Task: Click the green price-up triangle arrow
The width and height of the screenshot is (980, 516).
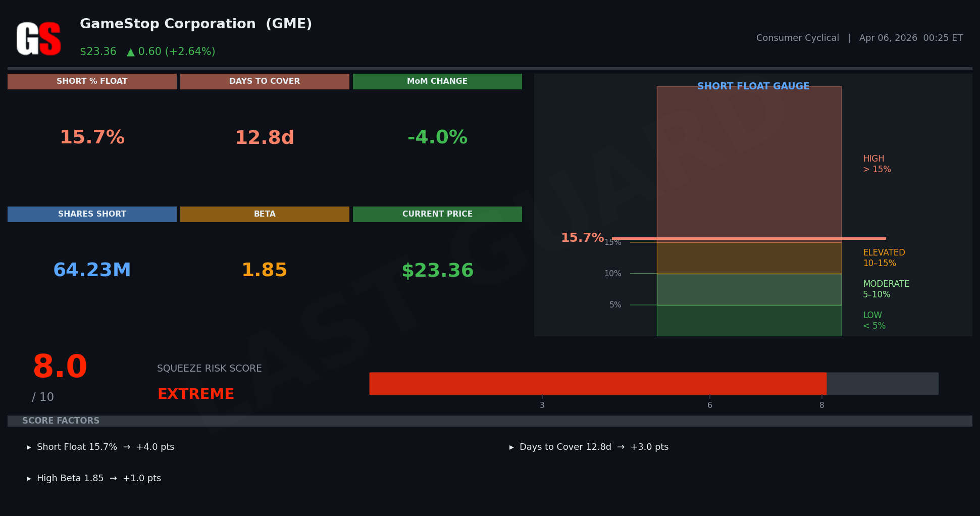Action: tap(131, 52)
